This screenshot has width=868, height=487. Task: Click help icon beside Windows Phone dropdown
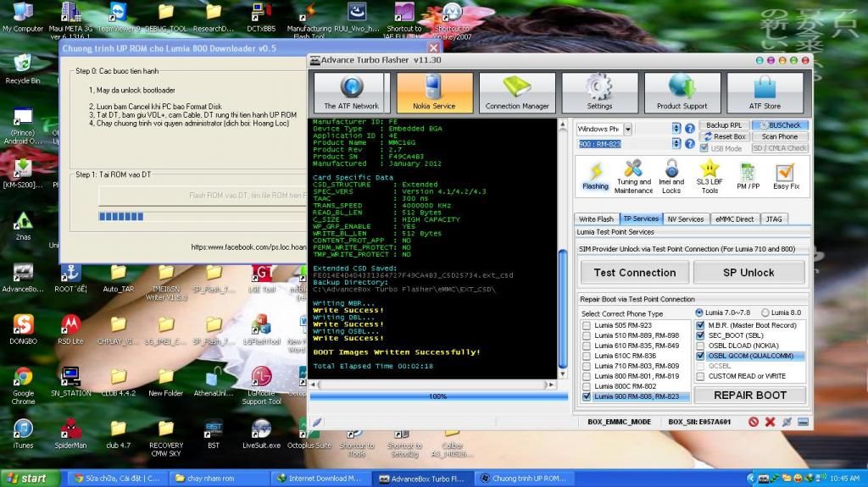click(x=690, y=129)
